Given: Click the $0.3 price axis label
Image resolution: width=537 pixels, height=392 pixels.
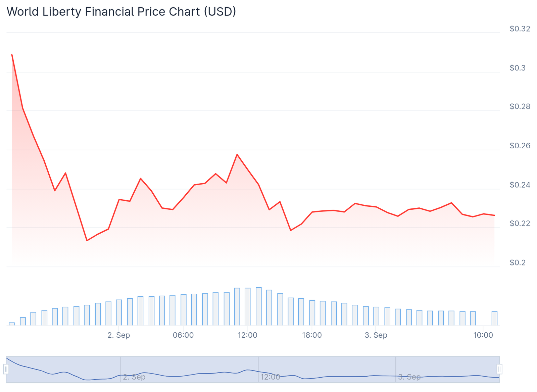Looking at the screenshot, I should pos(518,68).
